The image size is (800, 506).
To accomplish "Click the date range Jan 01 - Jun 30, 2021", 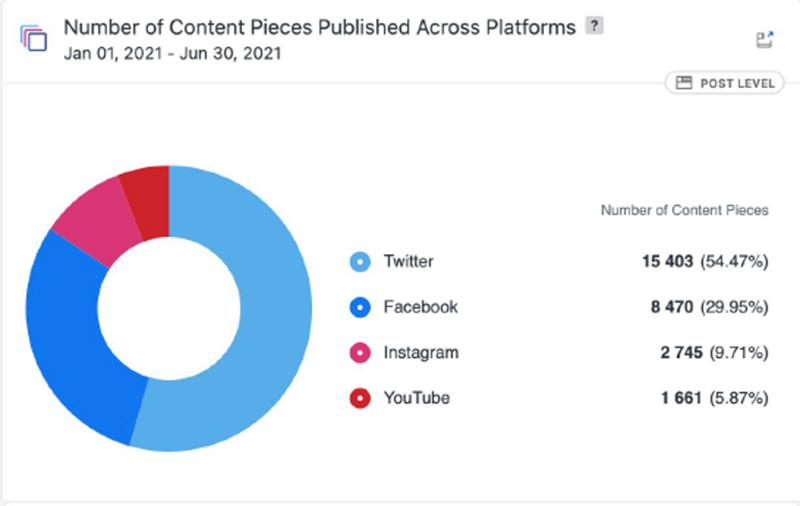I will click(172, 53).
